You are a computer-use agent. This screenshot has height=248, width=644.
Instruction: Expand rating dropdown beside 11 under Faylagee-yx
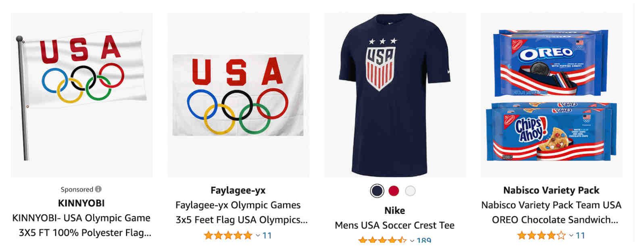258,235
